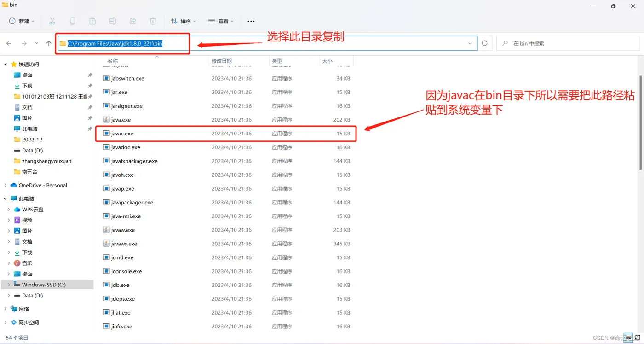Click the jar.exe file icon
Image resolution: width=644 pixels, height=344 pixels.
[106, 92]
